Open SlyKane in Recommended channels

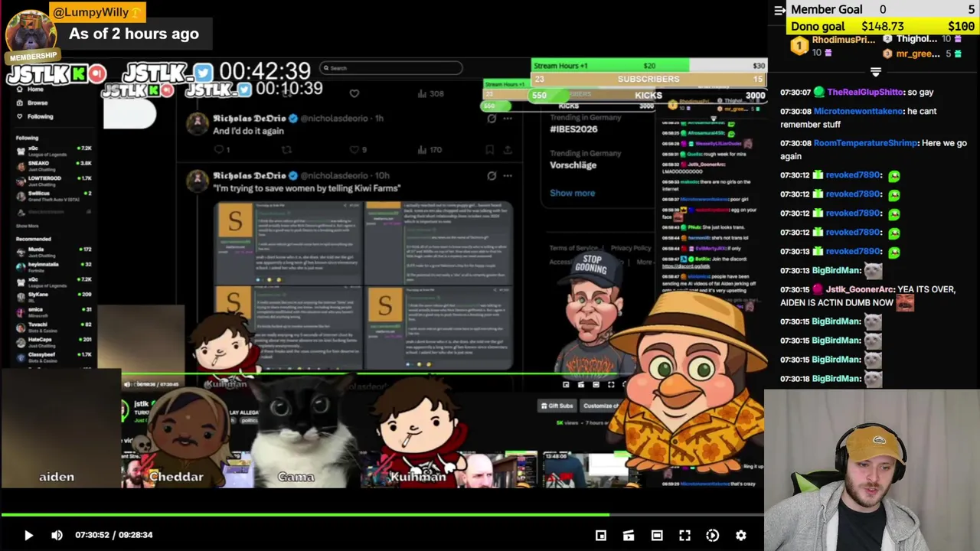click(54, 296)
